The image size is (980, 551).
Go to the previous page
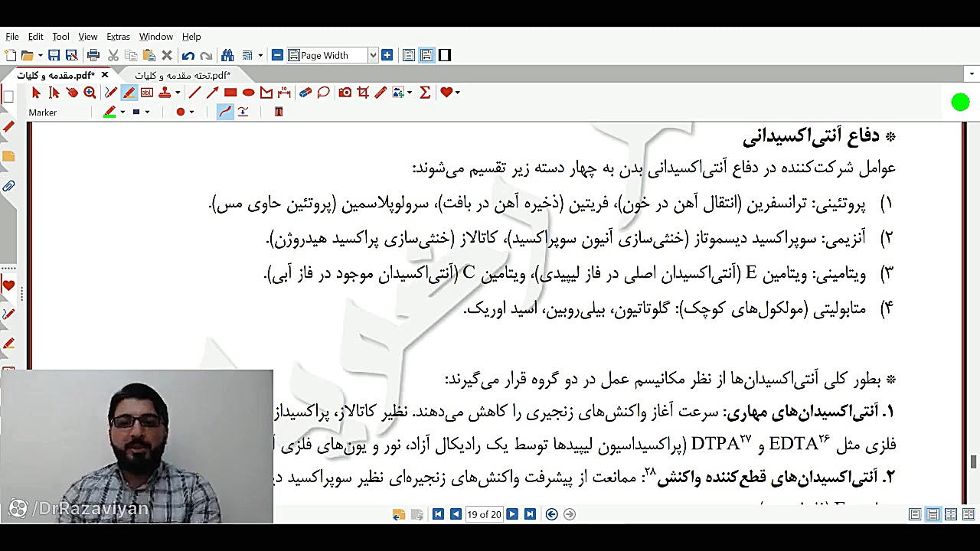tap(456, 514)
